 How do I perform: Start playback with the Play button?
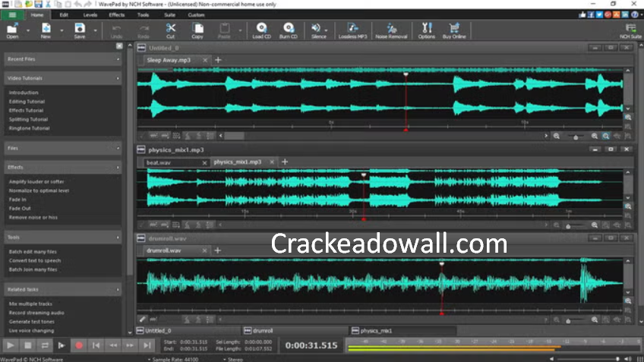pos(11,345)
